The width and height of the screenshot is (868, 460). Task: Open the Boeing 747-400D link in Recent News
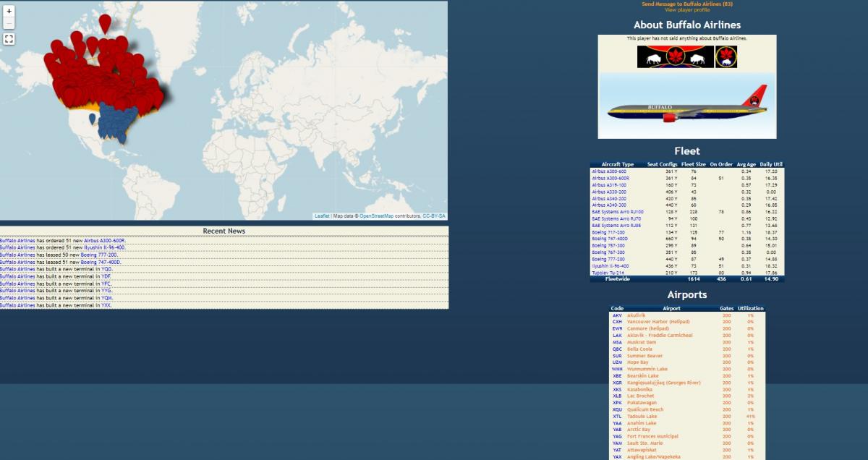click(101, 262)
